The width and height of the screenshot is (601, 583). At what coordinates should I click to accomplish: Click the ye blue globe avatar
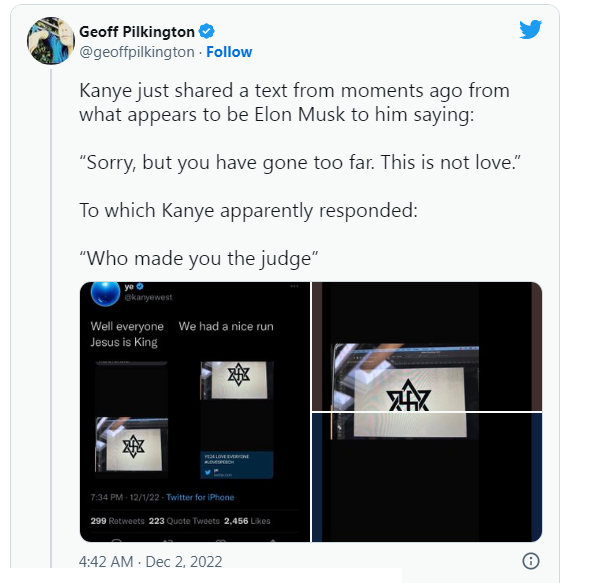tap(105, 294)
